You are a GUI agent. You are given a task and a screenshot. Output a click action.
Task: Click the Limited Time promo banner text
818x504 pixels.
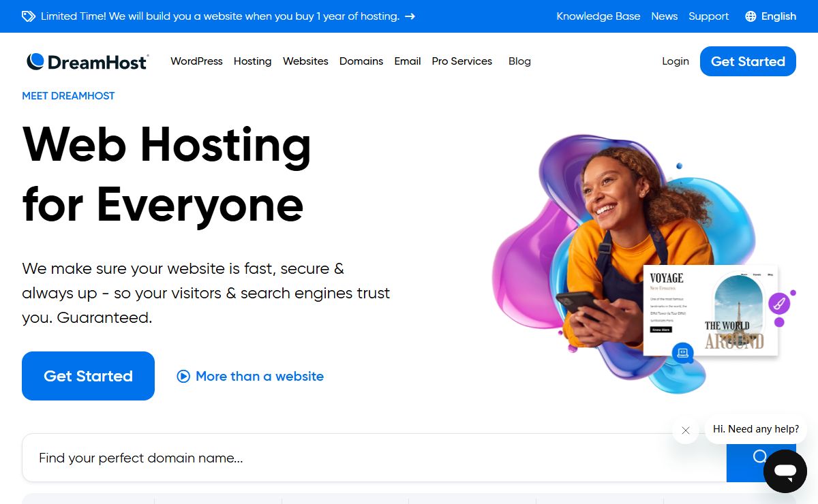coord(220,16)
